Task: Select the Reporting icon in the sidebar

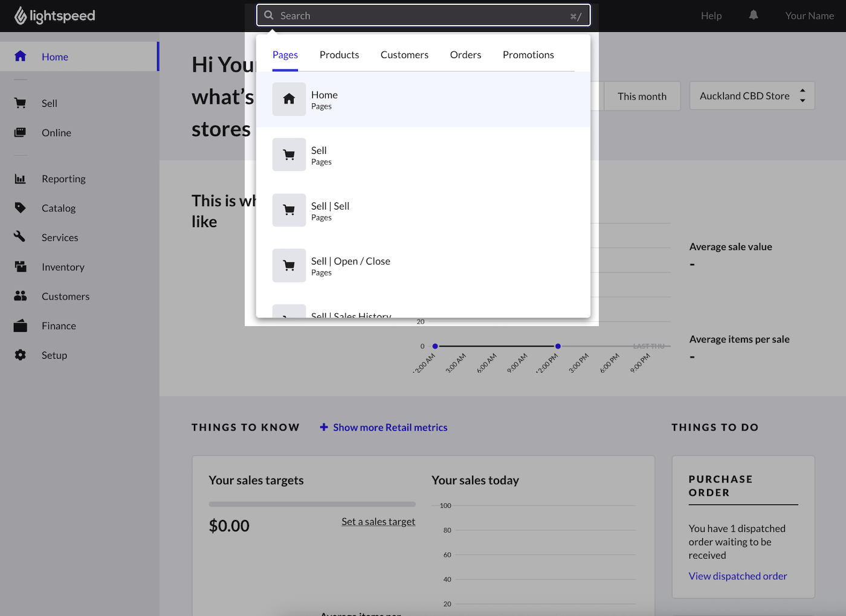Action: [x=20, y=179]
